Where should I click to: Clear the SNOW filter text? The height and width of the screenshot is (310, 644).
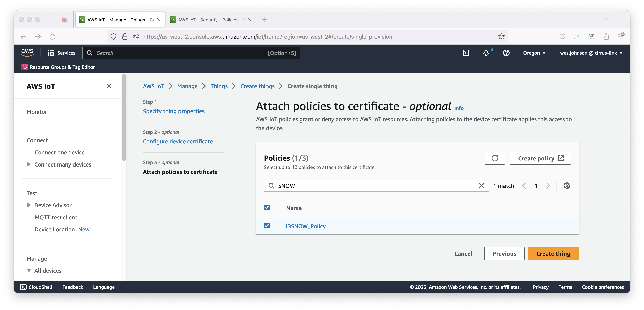(x=481, y=186)
